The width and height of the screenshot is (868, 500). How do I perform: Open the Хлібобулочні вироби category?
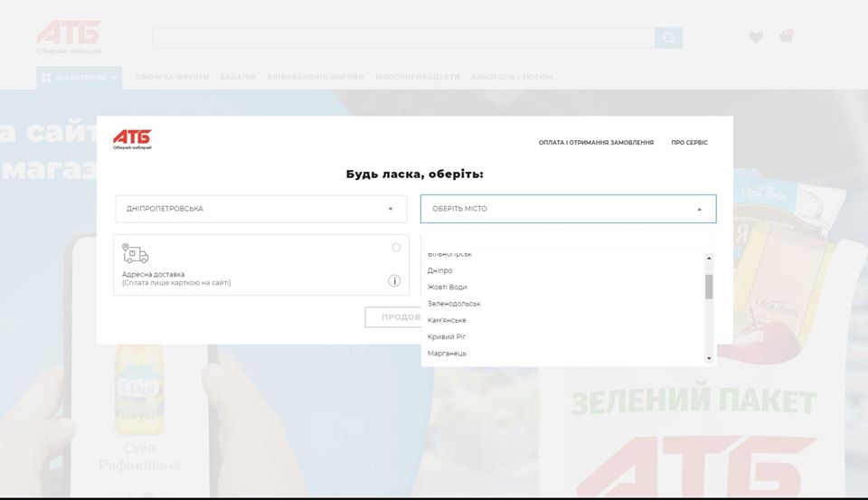click(316, 77)
